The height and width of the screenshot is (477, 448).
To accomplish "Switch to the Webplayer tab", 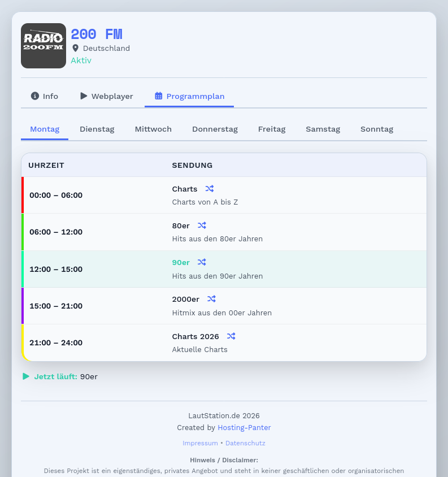I will point(106,96).
